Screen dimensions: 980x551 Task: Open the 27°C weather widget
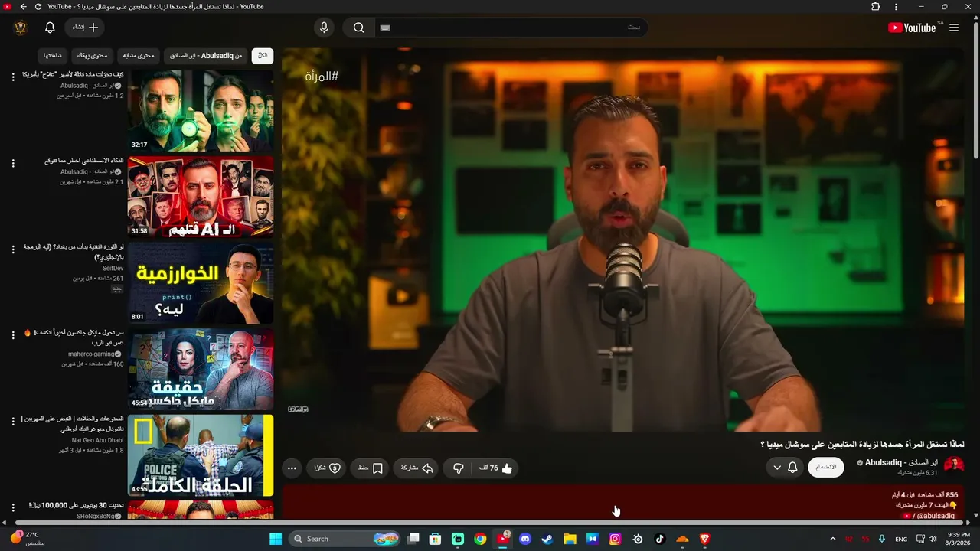click(x=28, y=538)
